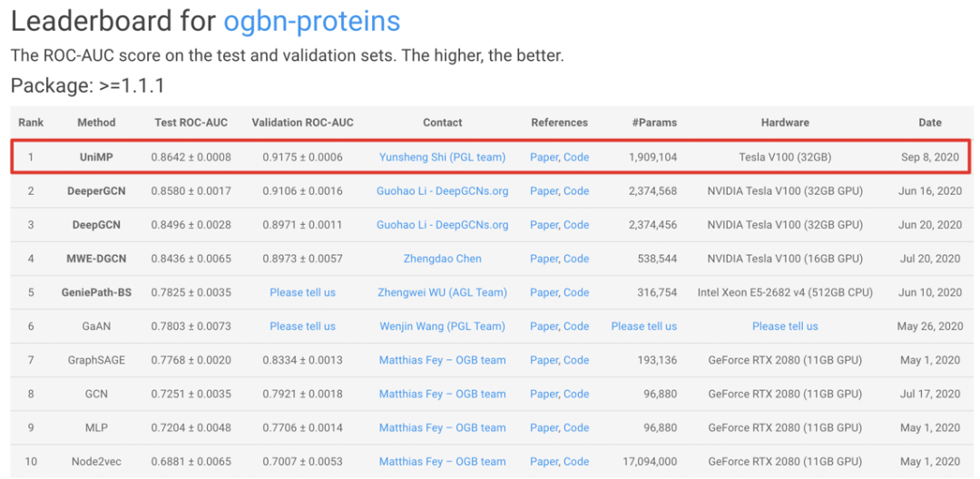The width and height of the screenshot is (980, 479).
Task: Select the 'Package: >=1.1.1' text
Action: tap(87, 85)
